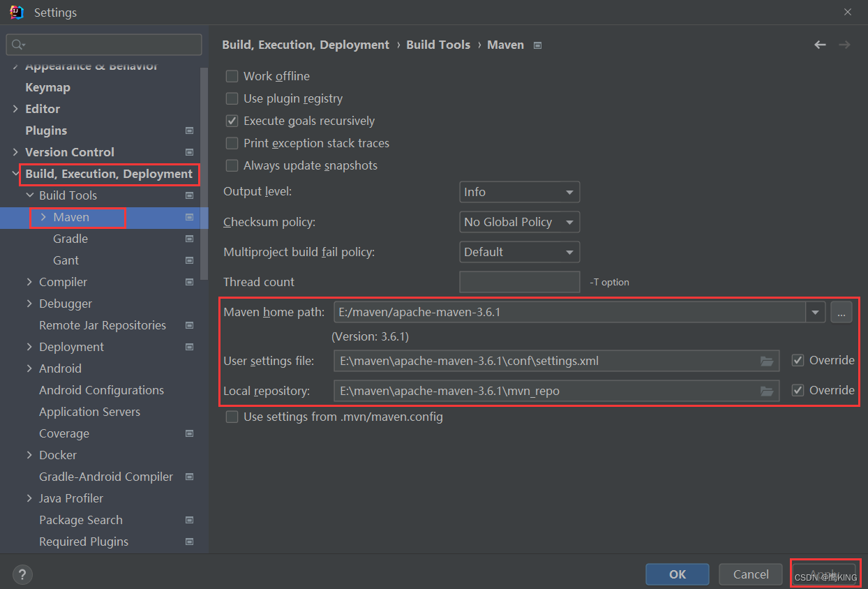The width and height of the screenshot is (868, 589).
Task: Open the Output level dropdown
Action: pos(519,191)
